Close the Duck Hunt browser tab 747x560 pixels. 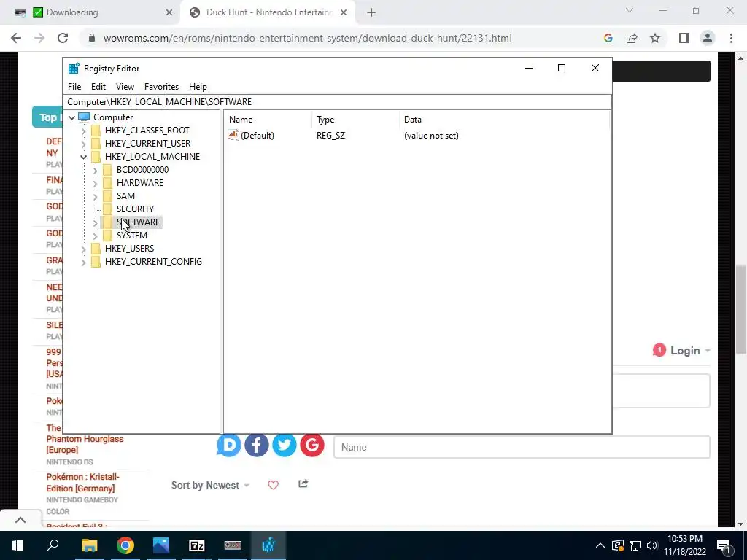(x=344, y=13)
